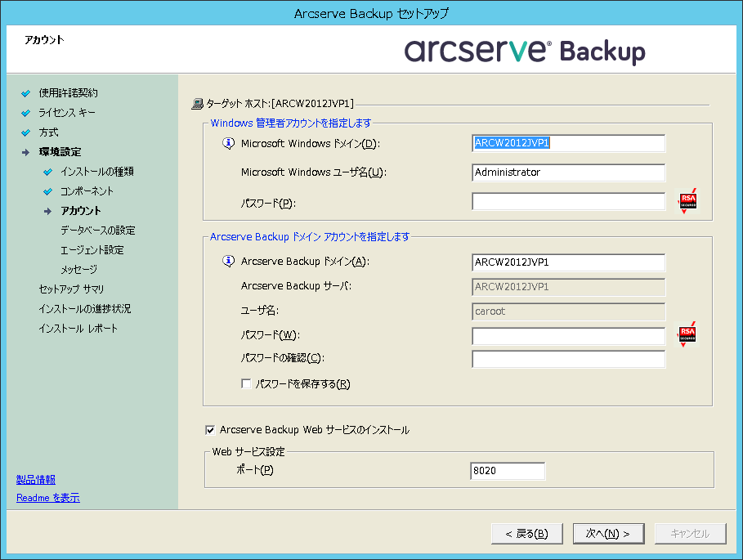Select ライセンス キー step in sidebar
The height and width of the screenshot is (560, 743).
pyautogui.click(x=67, y=113)
